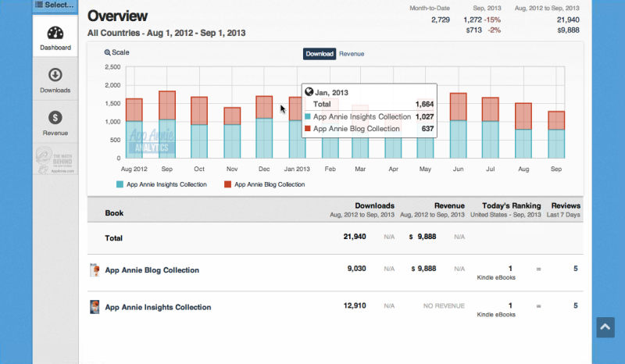Open the Downloads arrow icon in sidebar
Screen dimensions: 625x364
tap(55, 75)
